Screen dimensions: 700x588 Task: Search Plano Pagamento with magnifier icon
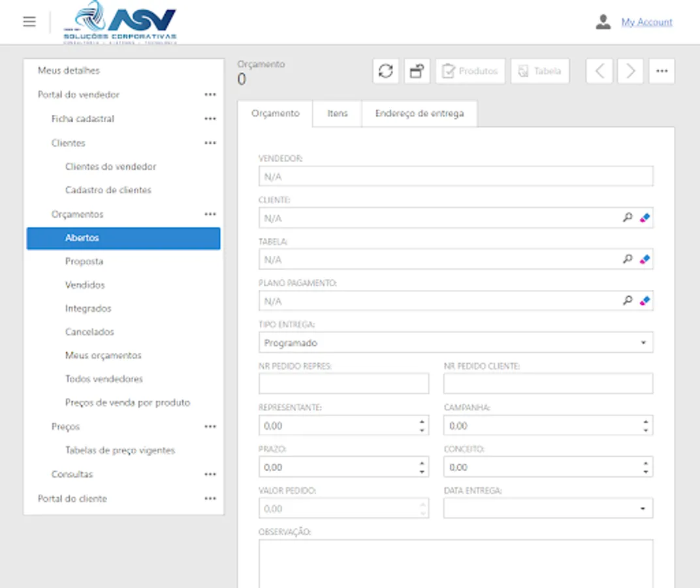coord(628,301)
